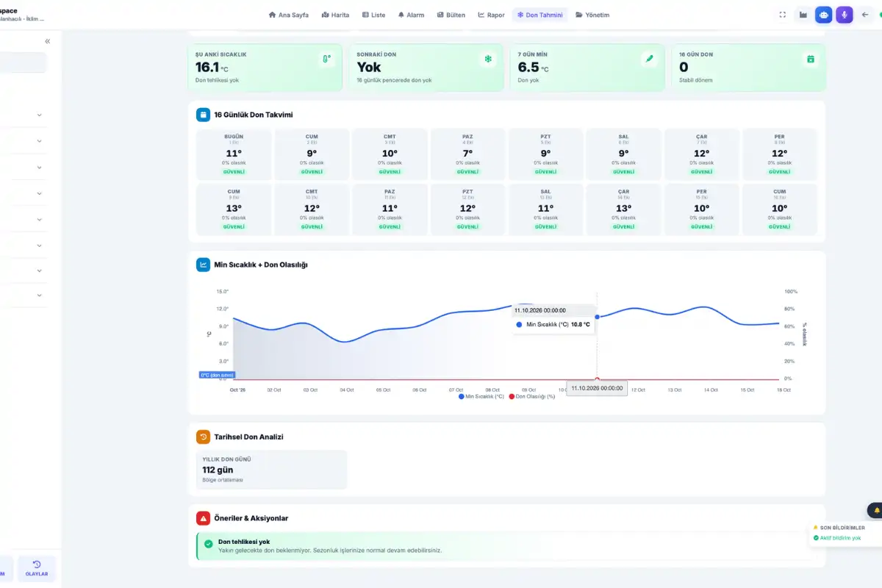Click the bell icon at right edge
882x588 pixels.
point(876,510)
